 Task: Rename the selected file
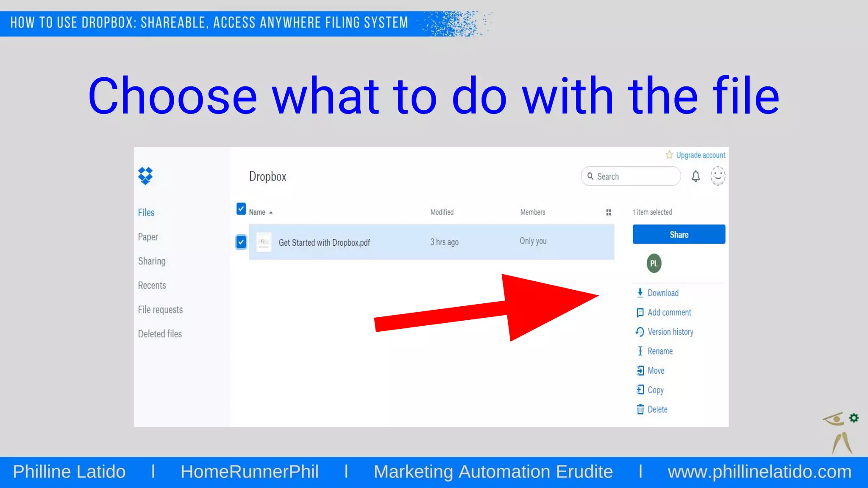coord(655,351)
